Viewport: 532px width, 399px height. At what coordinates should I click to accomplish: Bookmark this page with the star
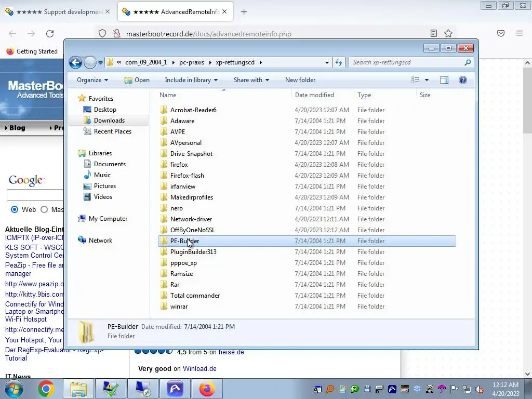pyautogui.click(x=448, y=33)
